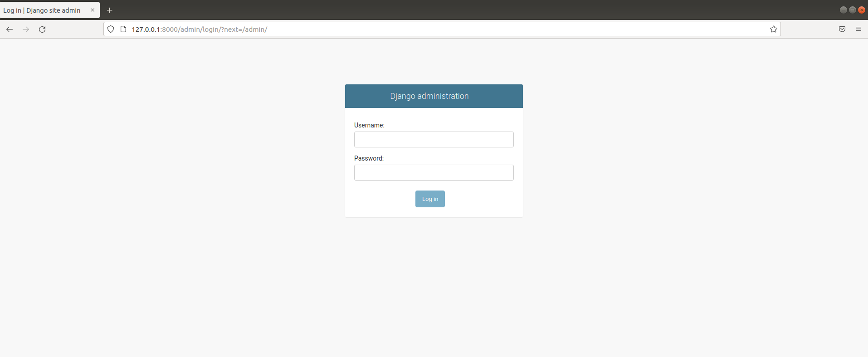Image resolution: width=868 pixels, height=357 pixels.
Task: Click the Password: label
Action: click(x=369, y=158)
